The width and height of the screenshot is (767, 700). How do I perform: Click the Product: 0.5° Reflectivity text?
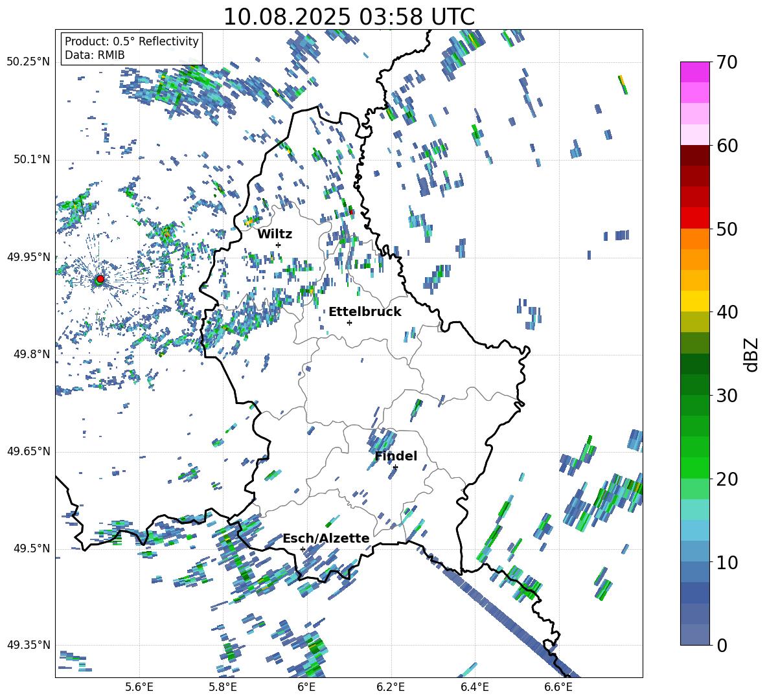click(132, 41)
